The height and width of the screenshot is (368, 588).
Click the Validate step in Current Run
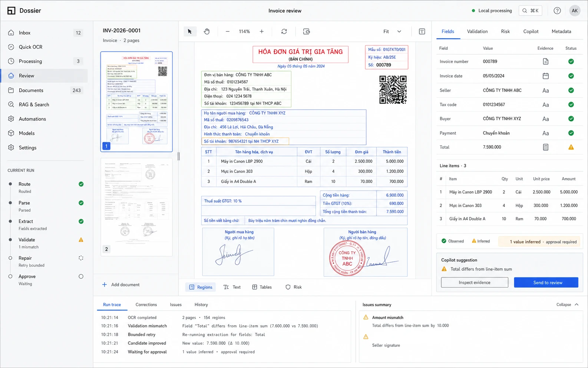46,243
